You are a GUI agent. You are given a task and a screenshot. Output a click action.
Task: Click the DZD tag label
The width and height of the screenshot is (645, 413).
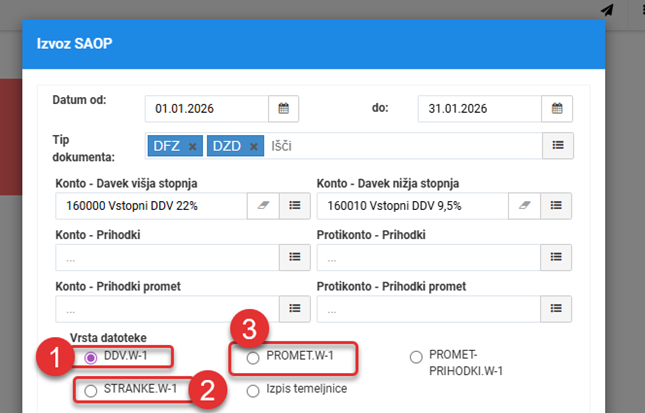(227, 146)
